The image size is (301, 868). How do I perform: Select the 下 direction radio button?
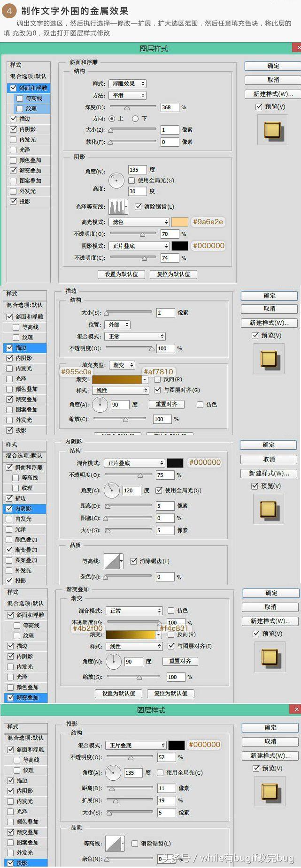click(x=135, y=119)
